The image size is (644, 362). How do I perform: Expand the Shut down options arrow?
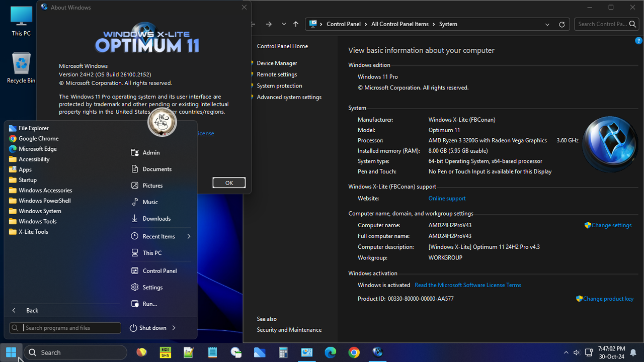click(x=174, y=327)
